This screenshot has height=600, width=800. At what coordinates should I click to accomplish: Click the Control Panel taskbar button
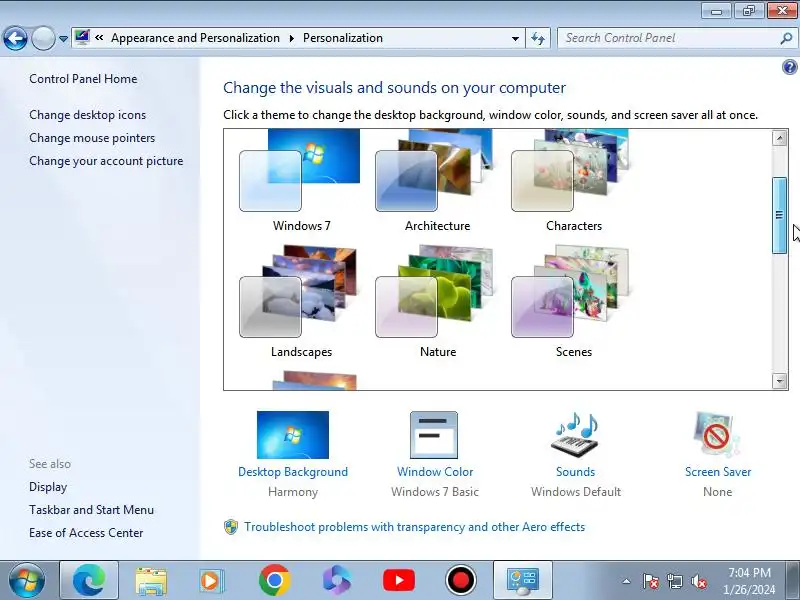522,580
